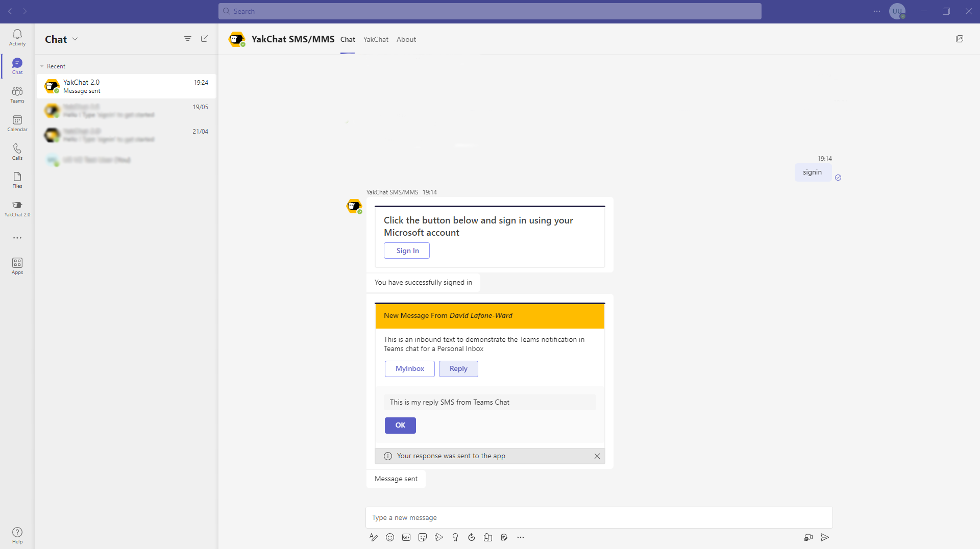
Task: Dismiss the 'Your response was sent' notice
Action: tap(597, 456)
